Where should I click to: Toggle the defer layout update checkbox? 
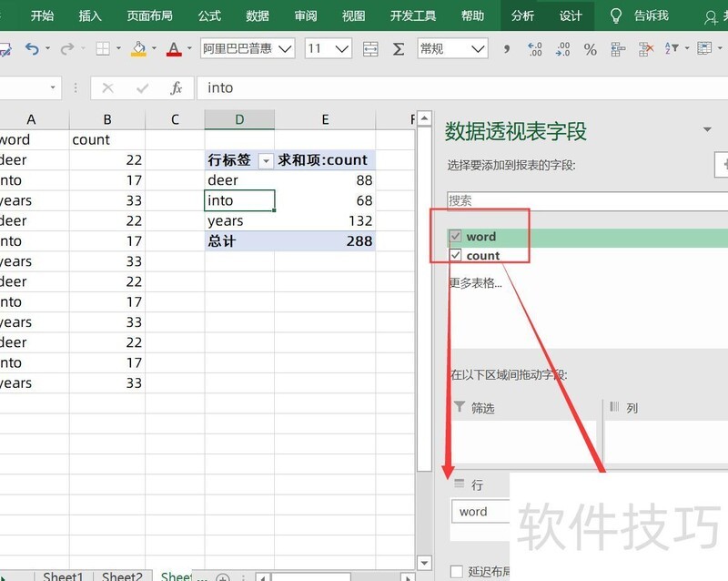click(x=457, y=572)
